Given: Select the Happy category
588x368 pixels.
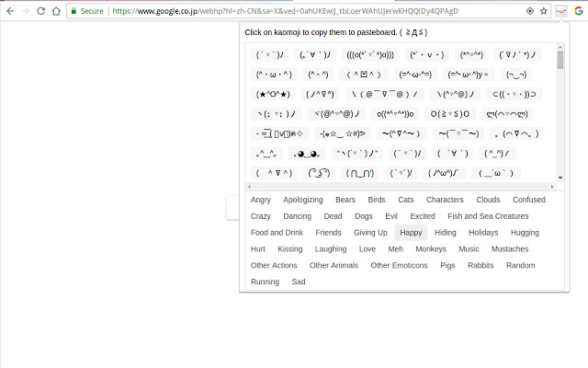Looking at the screenshot, I should (411, 233).
